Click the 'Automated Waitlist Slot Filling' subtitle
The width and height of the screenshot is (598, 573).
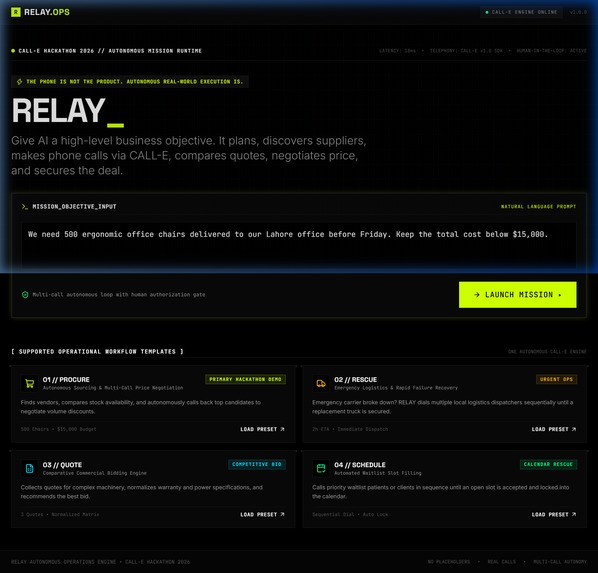coord(378,473)
